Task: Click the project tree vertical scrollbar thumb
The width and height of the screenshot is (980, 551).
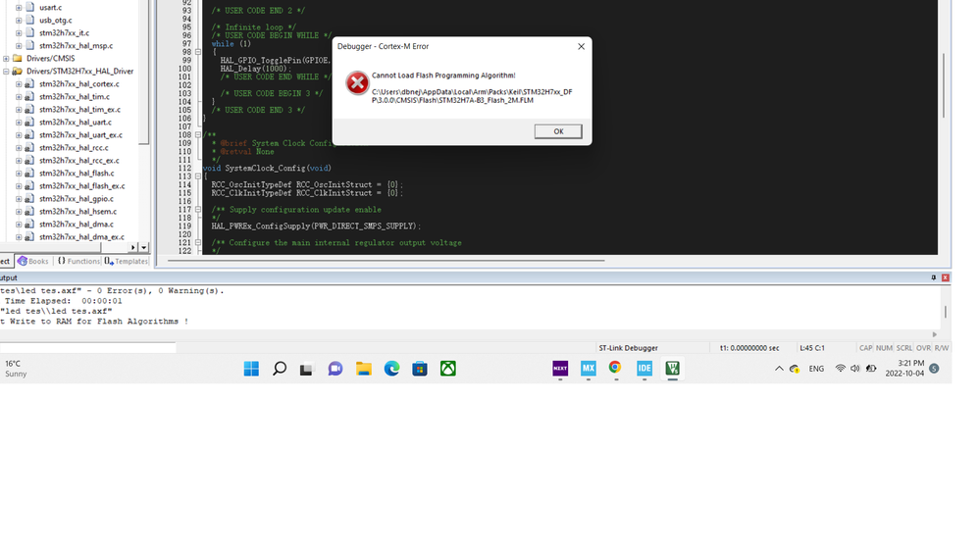Action: pos(144,72)
